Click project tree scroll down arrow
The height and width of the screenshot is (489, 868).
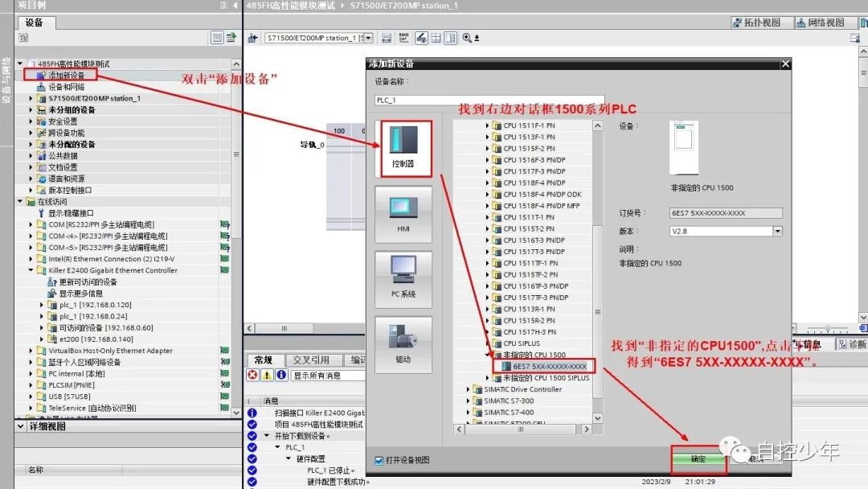pyautogui.click(x=235, y=413)
